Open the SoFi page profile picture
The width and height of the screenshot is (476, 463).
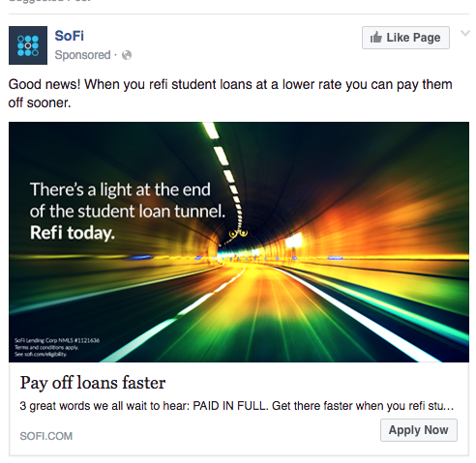(x=28, y=45)
